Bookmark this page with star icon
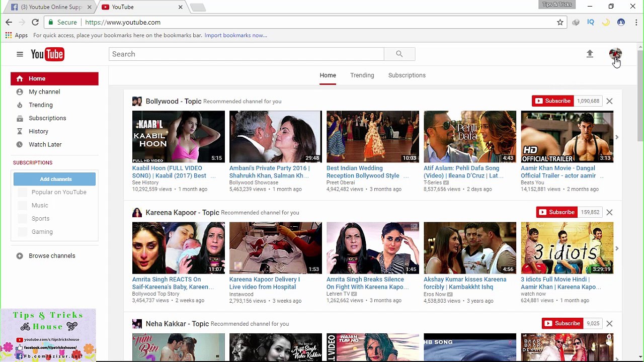The width and height of the screenshot is (644, 362). click(x=560, y=22)
